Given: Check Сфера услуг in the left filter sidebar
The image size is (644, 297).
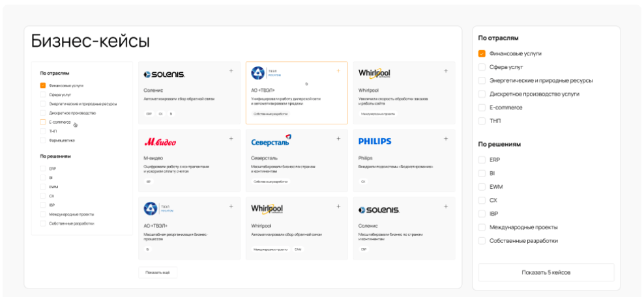Looking at the screenshot, I should [43, 94].
